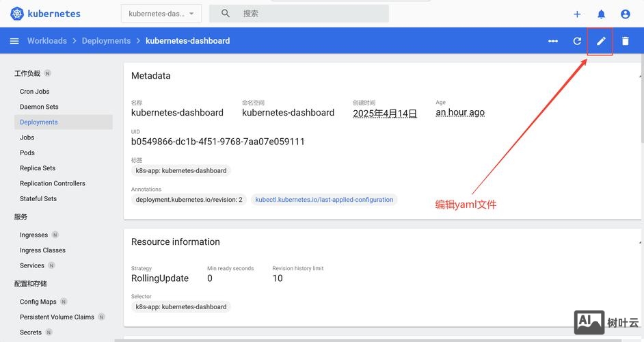
Task: Click the Selector k8s-app chip
Action: click(x=181, y=306)
